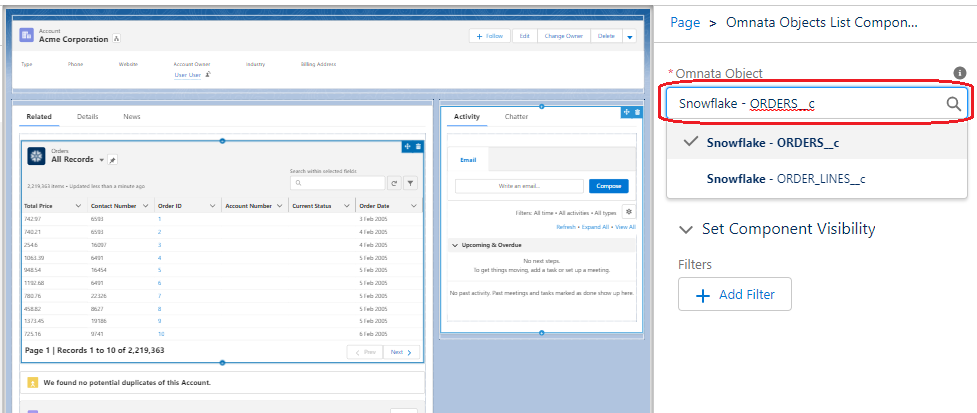This screenshot has width=977, height=413.
Task: Open Order ID column menu chevron
Action: [x=212, y=206]
